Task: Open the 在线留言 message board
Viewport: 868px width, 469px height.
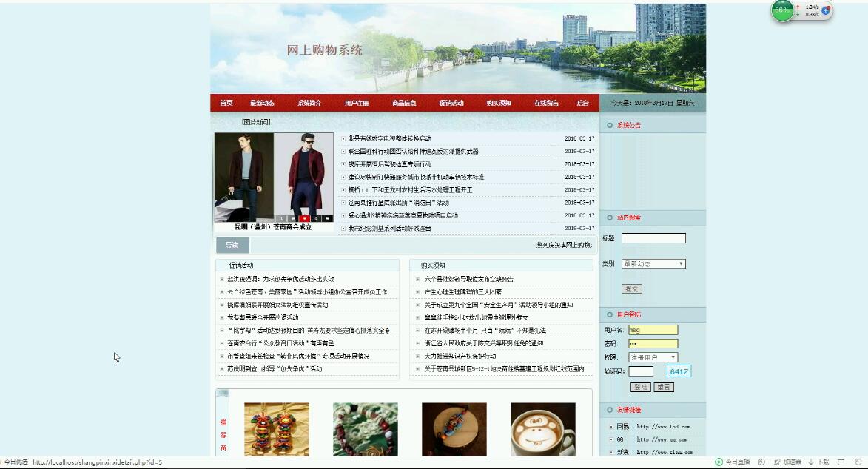Action: tap(546, 103)
